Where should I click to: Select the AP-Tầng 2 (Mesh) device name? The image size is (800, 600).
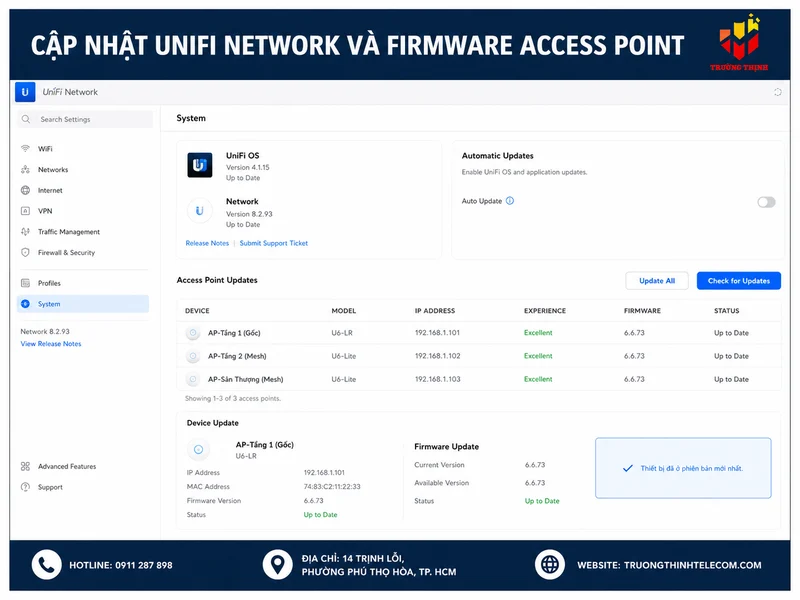tap(237, 356)
